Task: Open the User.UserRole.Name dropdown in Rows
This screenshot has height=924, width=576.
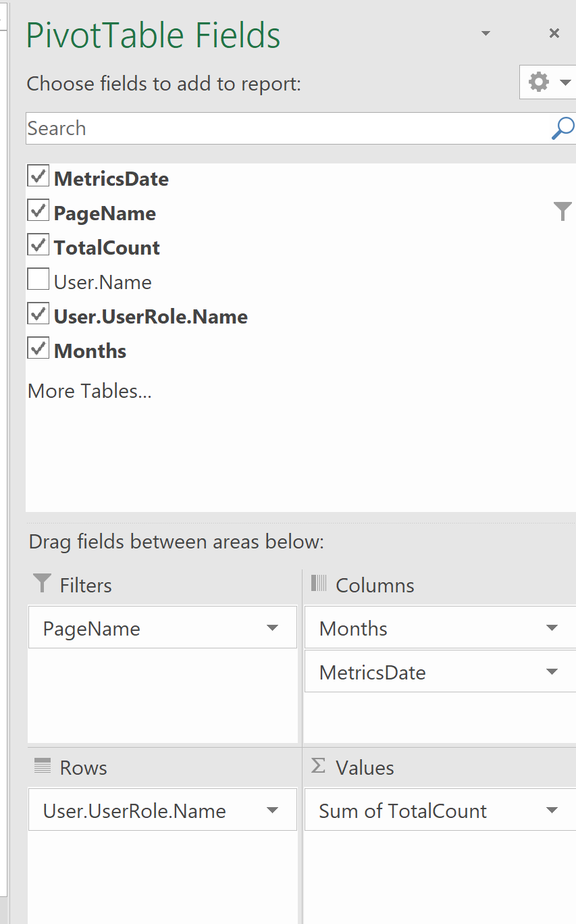Action: pos(272,811)
